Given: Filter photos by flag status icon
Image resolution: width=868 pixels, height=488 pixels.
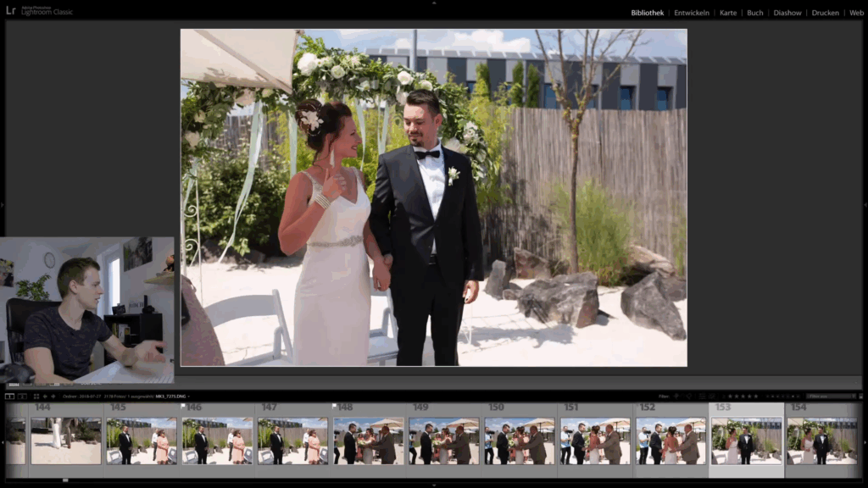Looking at the screenshot, I should (676, 396).
